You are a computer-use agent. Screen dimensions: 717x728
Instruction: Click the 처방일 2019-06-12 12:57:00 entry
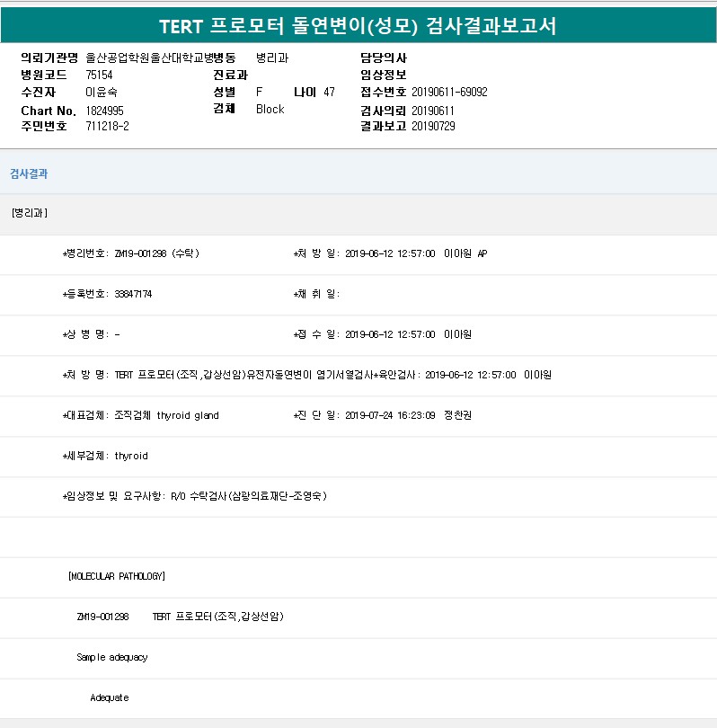click(391, 253)
